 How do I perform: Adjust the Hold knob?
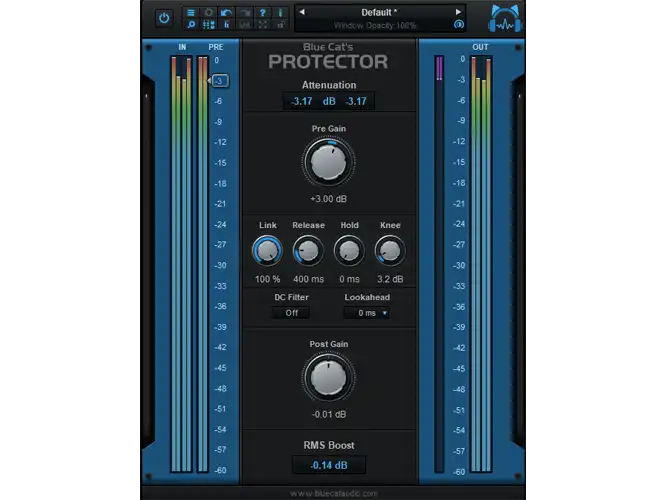[x=349, y=251]
